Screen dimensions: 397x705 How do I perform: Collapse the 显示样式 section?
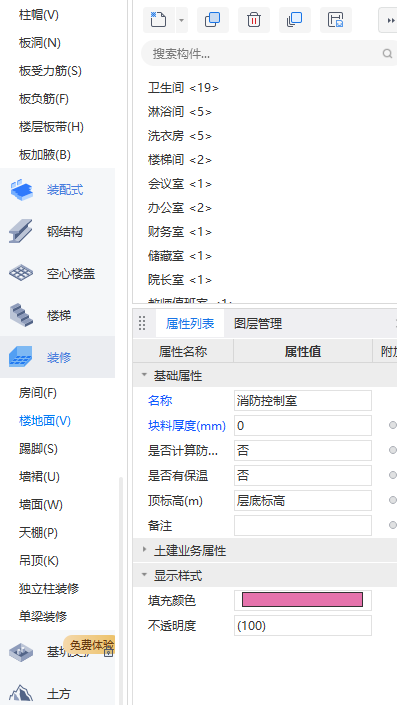tap(144, 574)
